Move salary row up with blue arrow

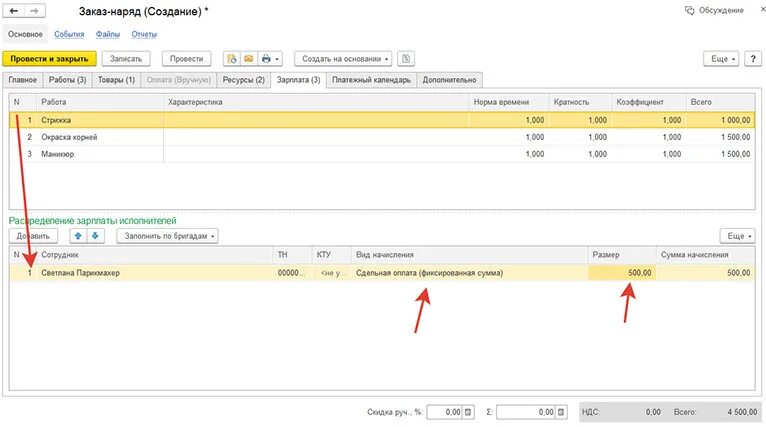pyautogui.click(x=78, y=236)
